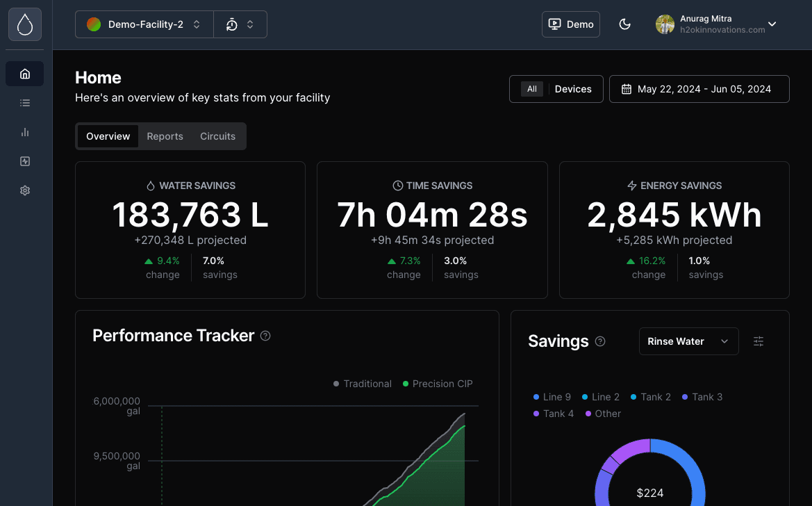
Task: Click the Energy Savings lightning icon
Action: click(632, 186)
